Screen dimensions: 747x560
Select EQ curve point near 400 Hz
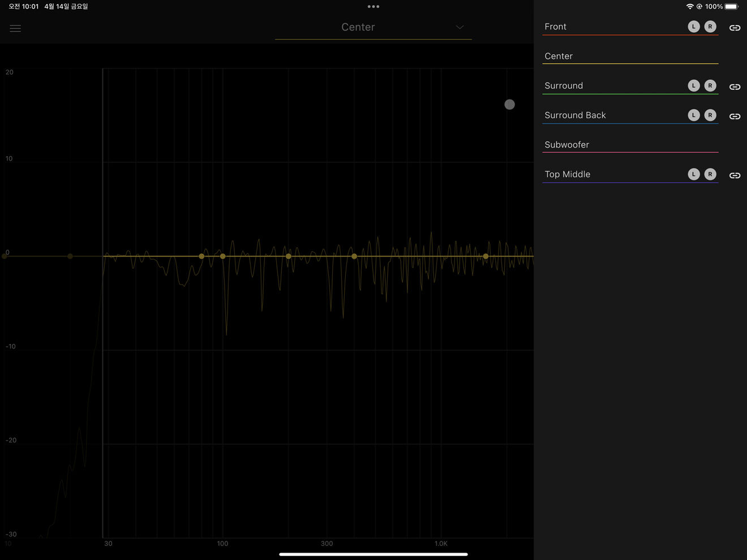354,256
